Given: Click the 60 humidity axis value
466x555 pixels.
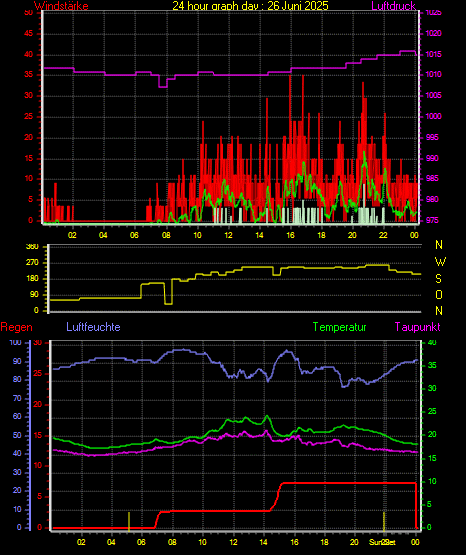Looking at the screenshot, I should pyautogui.click(x=17, y=417).
